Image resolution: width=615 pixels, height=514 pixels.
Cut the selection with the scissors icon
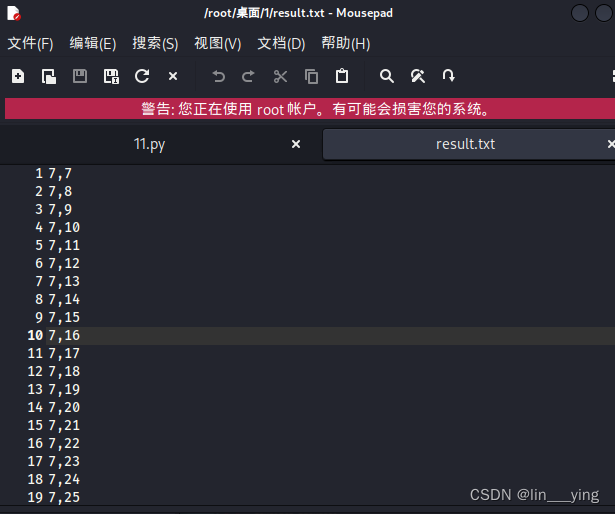point(280,76)
